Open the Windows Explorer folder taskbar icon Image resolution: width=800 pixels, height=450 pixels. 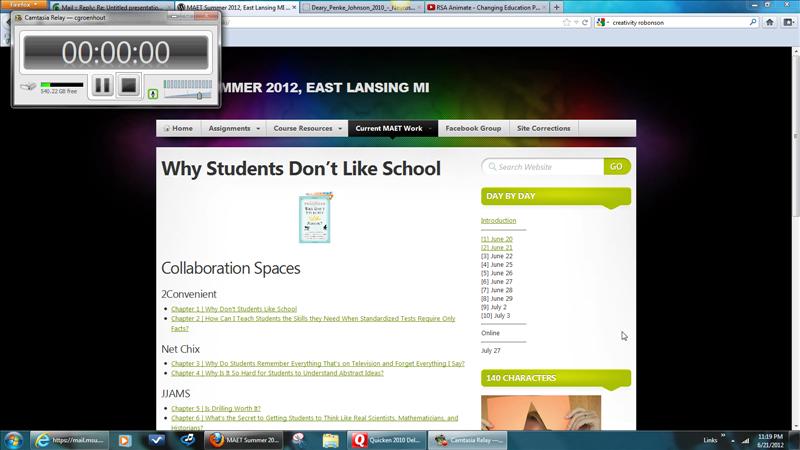tap(330, 440)
